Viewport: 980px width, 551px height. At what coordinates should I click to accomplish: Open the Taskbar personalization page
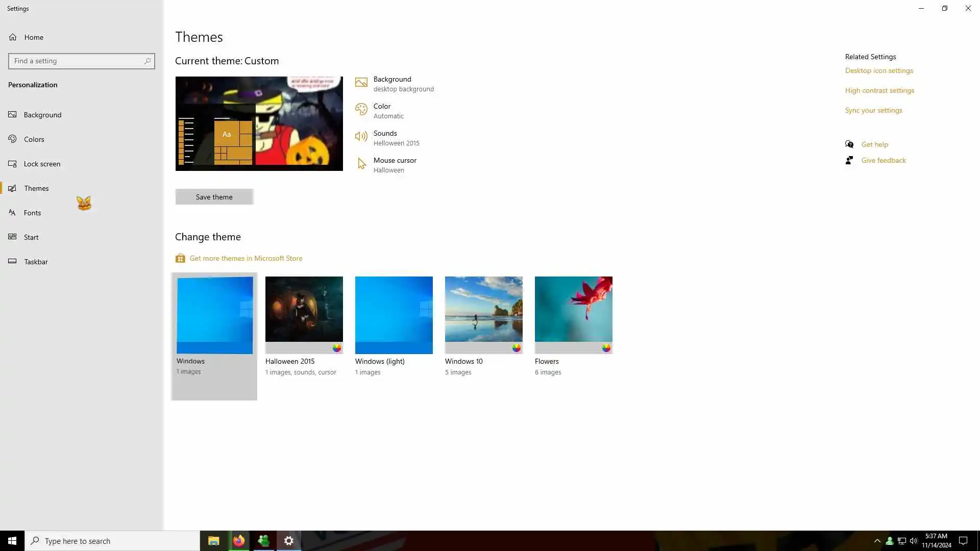(x=36, y=262)
